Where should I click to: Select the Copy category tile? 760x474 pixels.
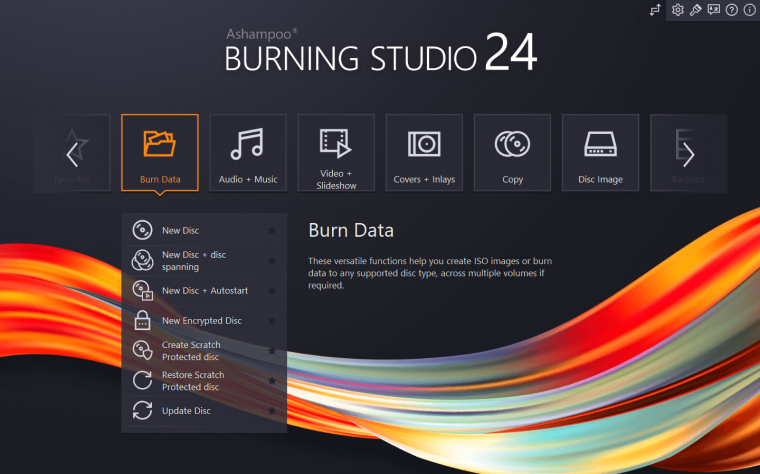(x=512, y=153)
